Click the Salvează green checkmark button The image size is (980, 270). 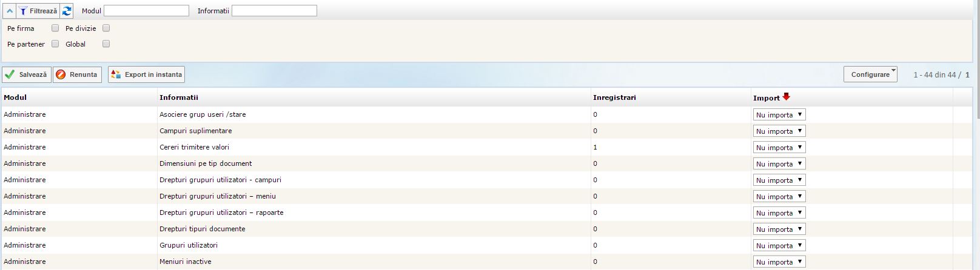coord(27,74)
